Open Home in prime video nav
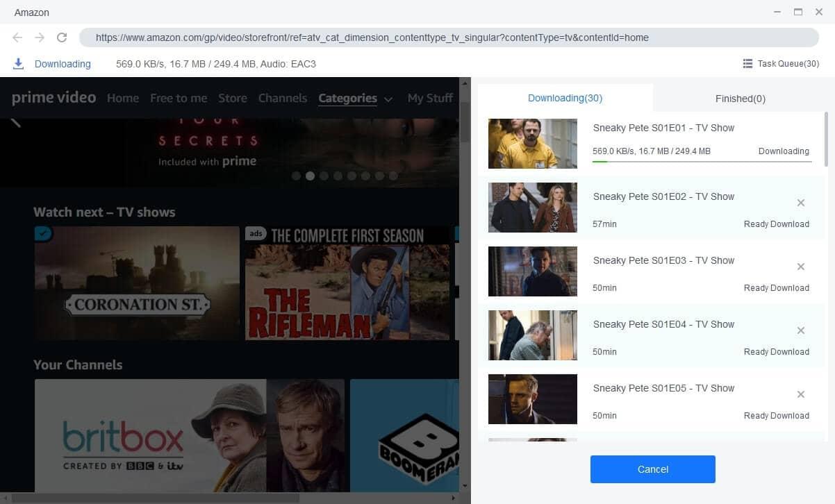The height and width of the screenshot is (504, 835). pos(123,98)
